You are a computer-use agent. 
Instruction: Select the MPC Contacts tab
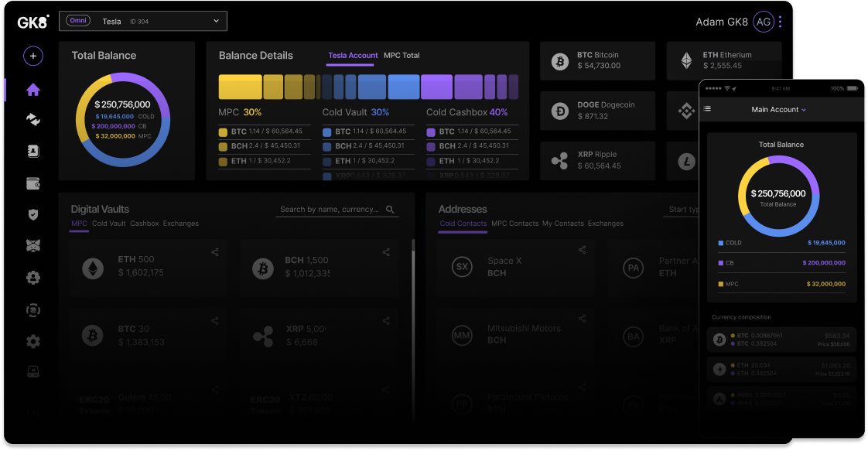[514, 224]
